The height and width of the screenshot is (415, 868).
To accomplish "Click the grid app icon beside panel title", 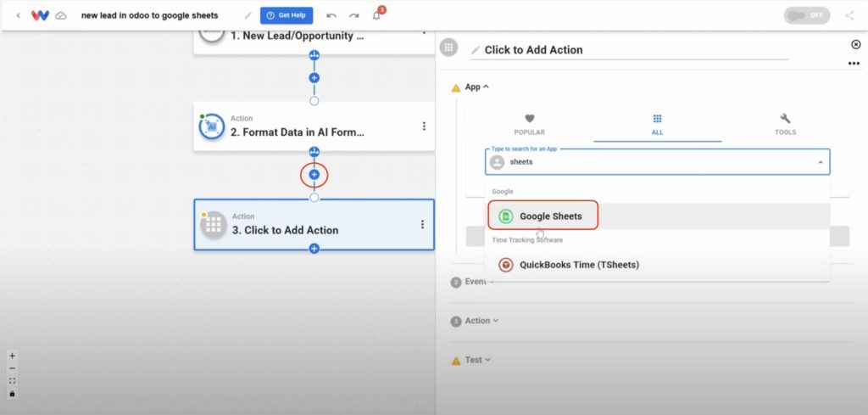I will [x=448, y=47].
